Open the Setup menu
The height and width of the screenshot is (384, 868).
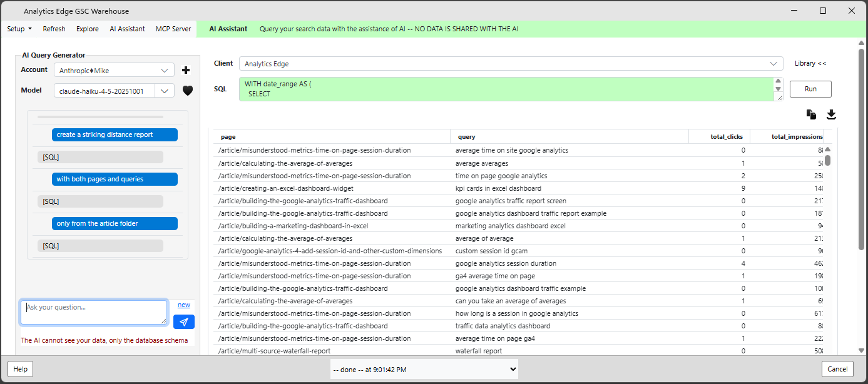point(19,29)
